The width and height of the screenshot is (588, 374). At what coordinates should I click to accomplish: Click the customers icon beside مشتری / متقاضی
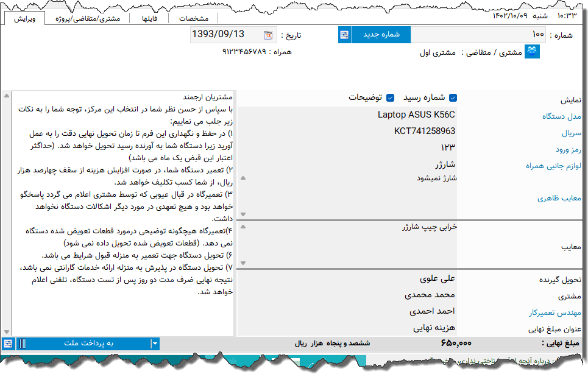pos(532,52)
